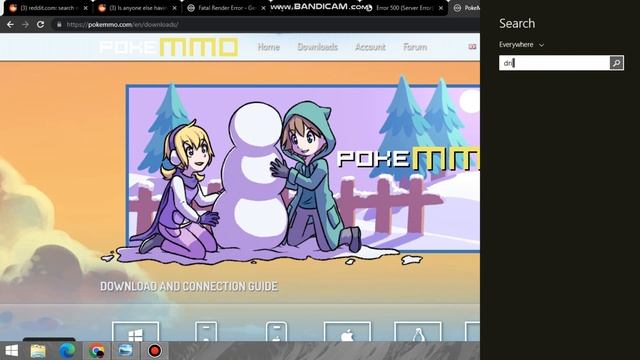The image size is (640, 360).
Task: Expand the Everywhere search scope dropdown
Action: (521, 44)
